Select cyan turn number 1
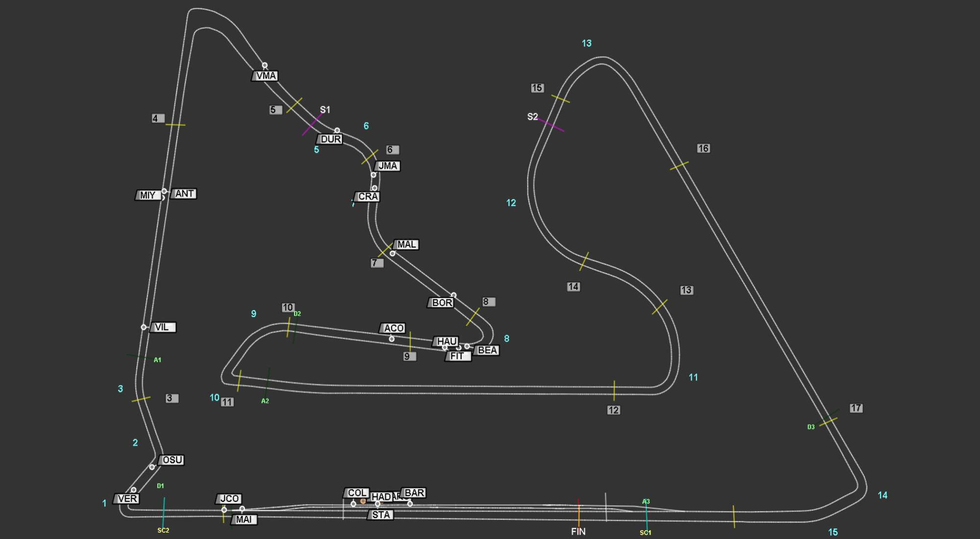 coord(104,503)
